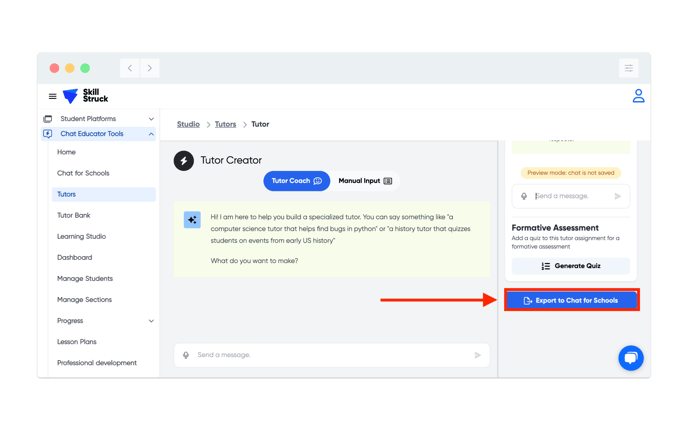The height and width of the screenshot is (430, 688).
Task: Click the Formative Assessment heading
Action: pyautogui.click(x=555, y=228)
